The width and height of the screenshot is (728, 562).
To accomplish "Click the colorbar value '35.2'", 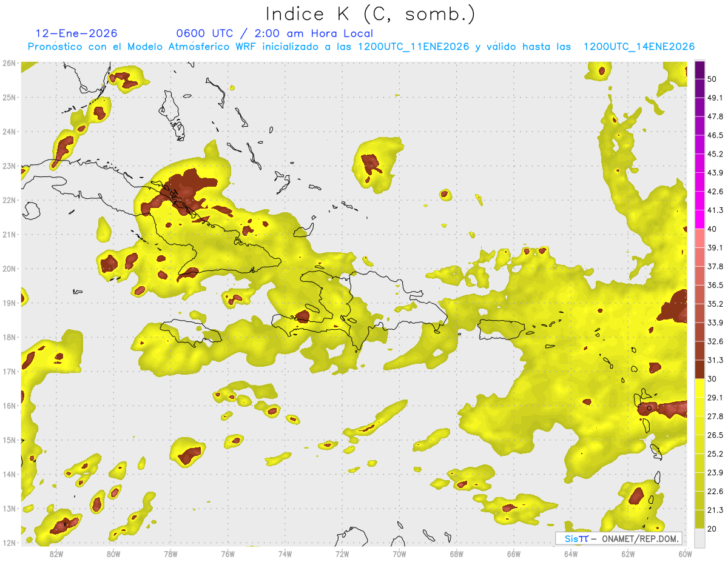I will 715,304.
